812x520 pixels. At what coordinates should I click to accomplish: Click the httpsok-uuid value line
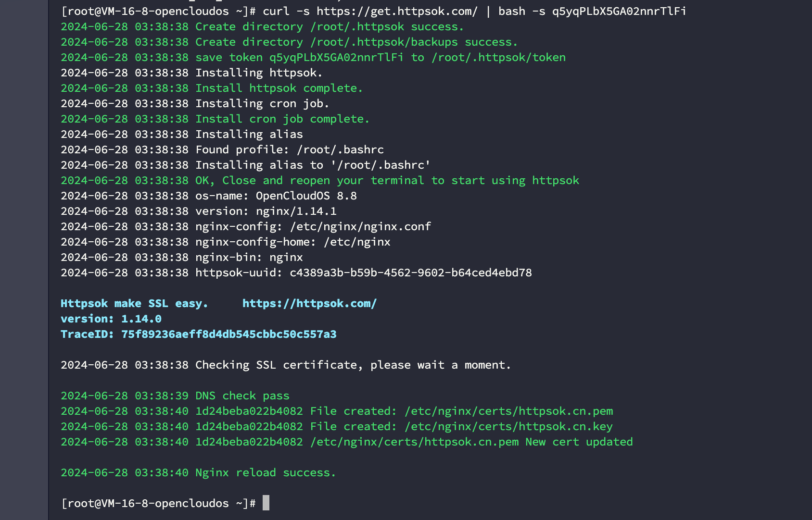(296, 272)
